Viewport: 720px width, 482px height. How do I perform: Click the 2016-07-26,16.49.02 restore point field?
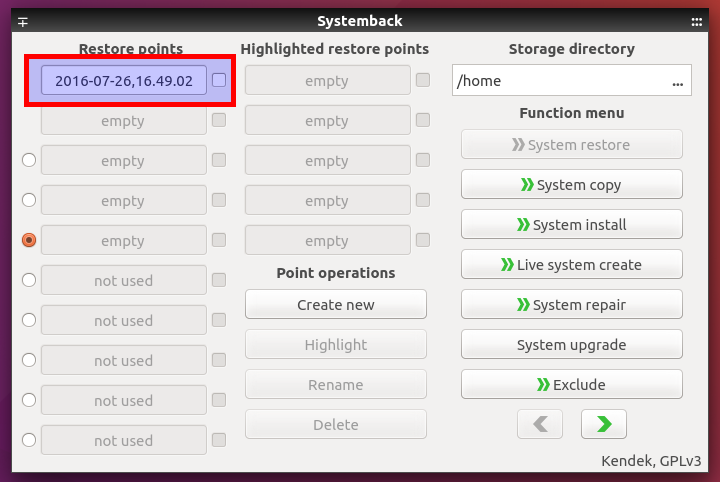(x=124, y=80)
